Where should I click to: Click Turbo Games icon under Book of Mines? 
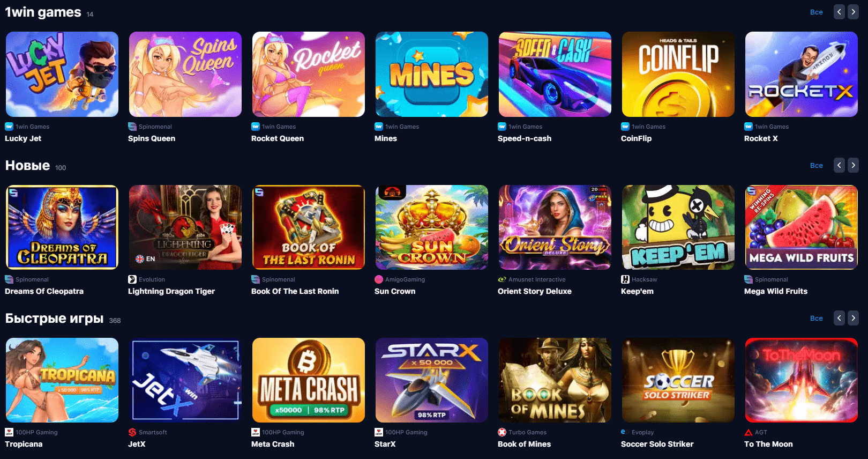pos(502,432)
